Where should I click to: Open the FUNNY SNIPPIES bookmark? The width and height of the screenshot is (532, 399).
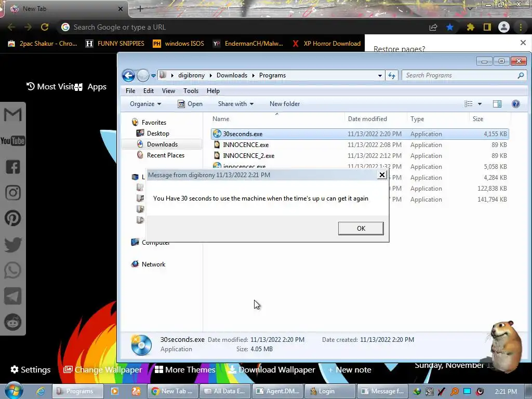(115, 44)
